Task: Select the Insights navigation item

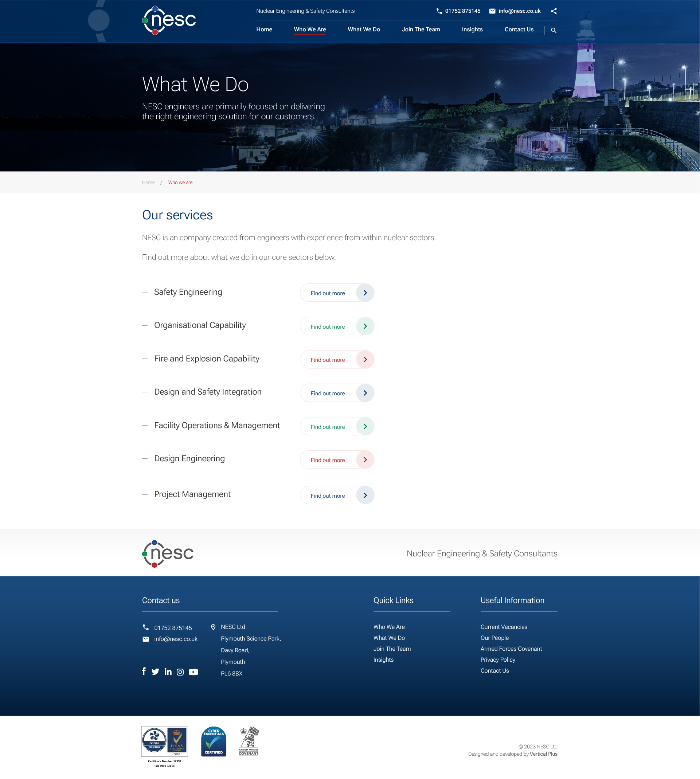Action: pos(472,30)
